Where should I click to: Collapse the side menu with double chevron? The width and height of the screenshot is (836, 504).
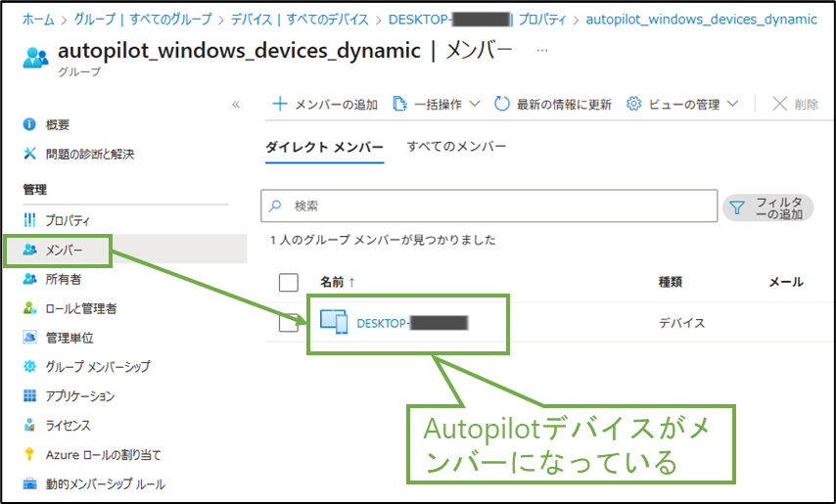pos(236,105)
